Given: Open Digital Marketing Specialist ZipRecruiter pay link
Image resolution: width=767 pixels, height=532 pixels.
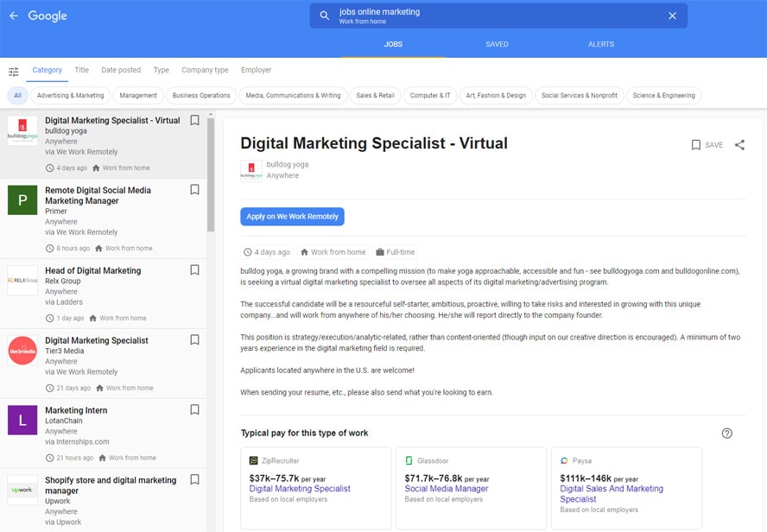Looking at the screenshot, I should tap(300, 489).
